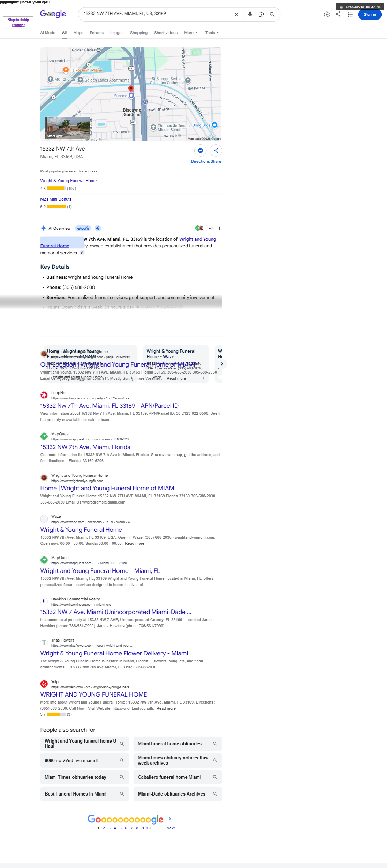This screenshot has height=868, width=392.
Task: Switch to Forums tab
Action: (97, 33)
